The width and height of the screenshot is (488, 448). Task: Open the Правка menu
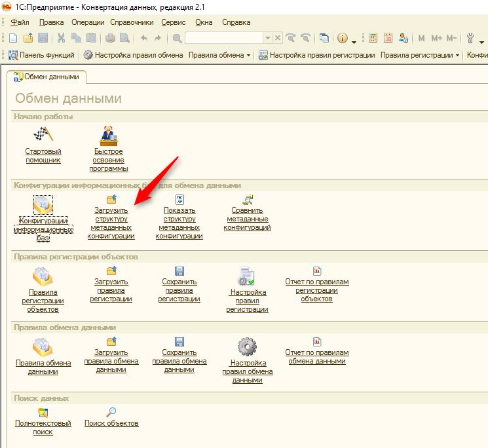coord(51,22)
